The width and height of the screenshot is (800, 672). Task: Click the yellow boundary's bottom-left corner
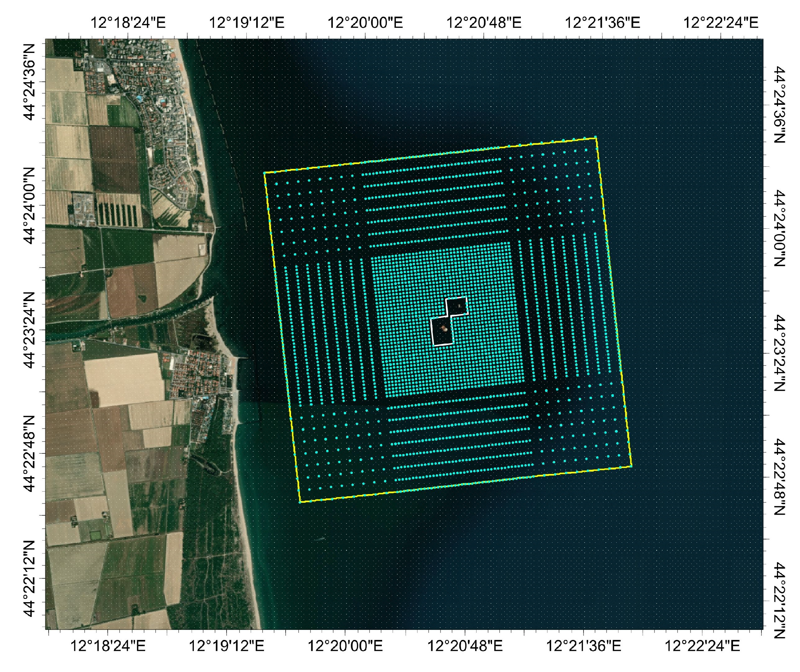pyautogui.click(x=300, y=502)
